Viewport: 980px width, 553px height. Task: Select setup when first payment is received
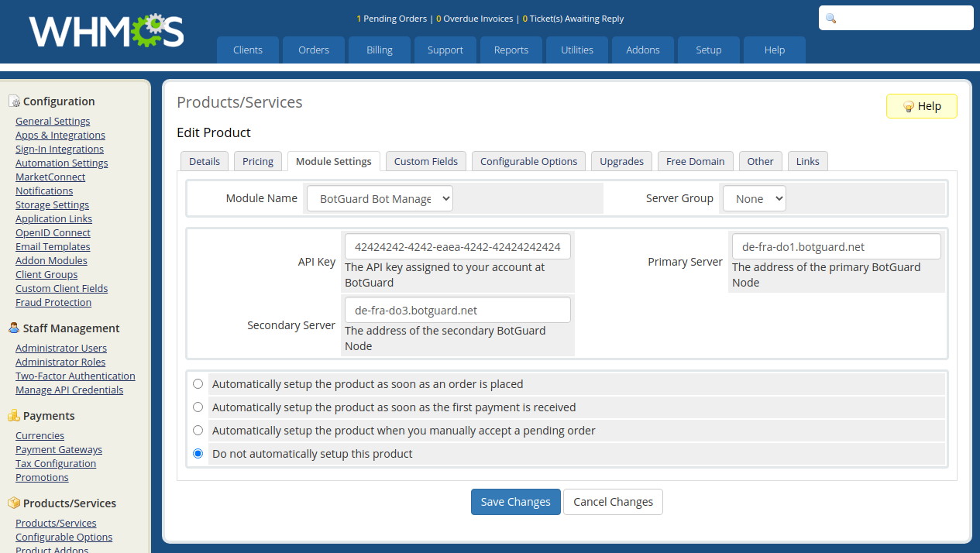198,407
